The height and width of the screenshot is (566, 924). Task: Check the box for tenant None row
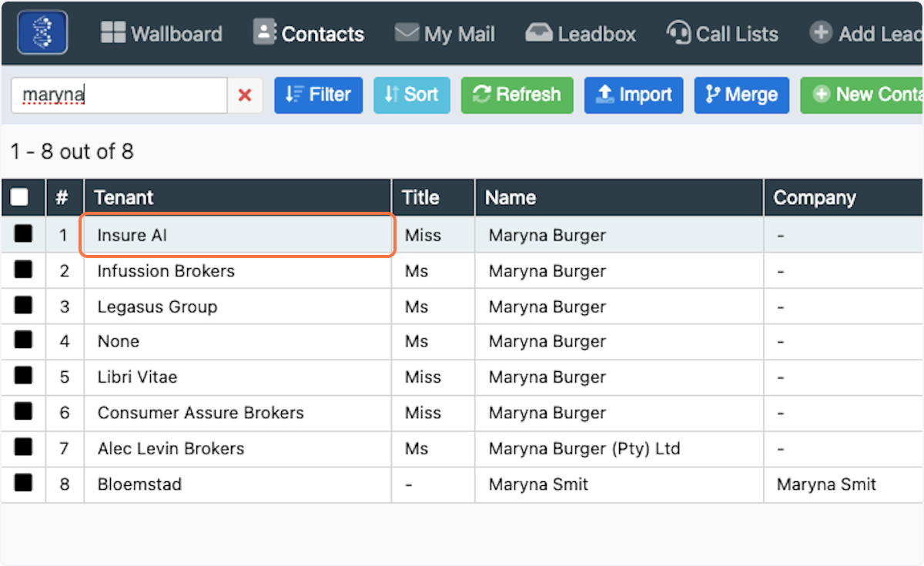tap(23, 340)
